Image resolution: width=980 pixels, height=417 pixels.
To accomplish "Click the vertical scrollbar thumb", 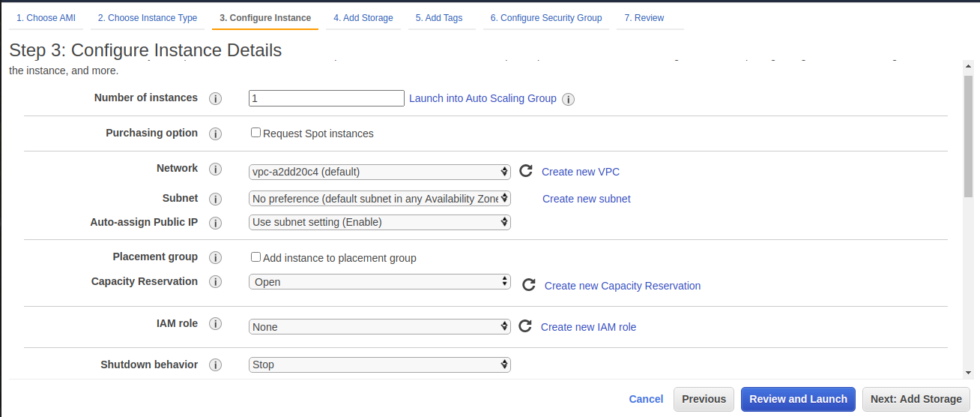I will (x=968, y=135).
